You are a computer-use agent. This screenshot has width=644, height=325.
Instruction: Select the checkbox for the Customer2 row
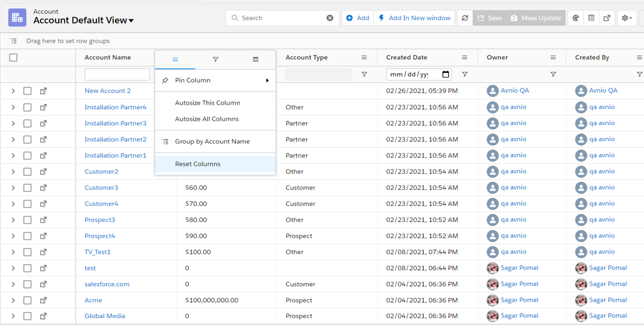[27, 172]
